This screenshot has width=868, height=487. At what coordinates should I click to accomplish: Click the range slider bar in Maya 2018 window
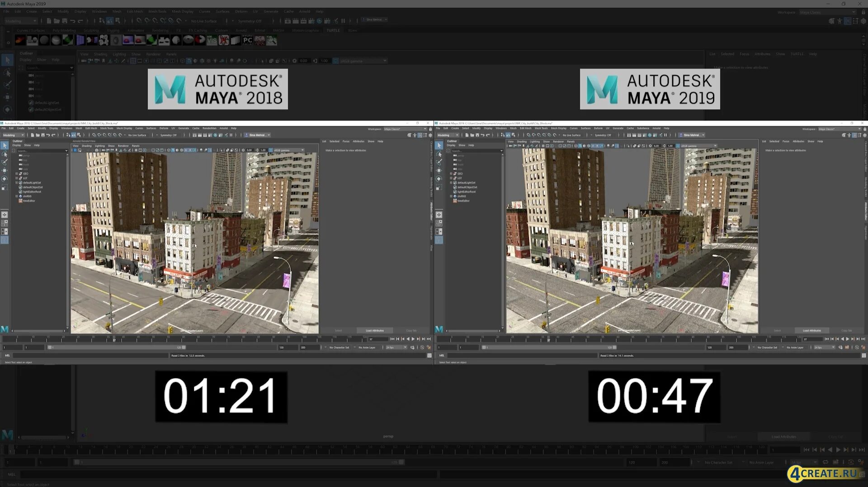(117, 347)
